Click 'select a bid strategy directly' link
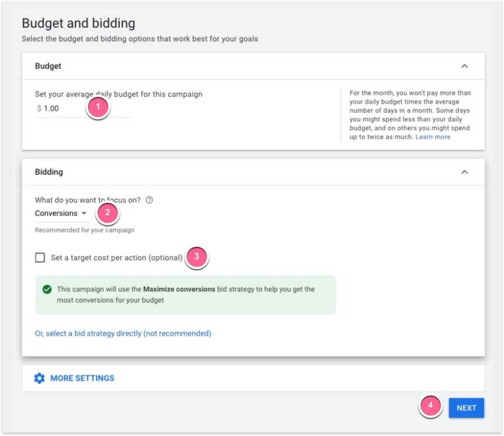Screen dimensions: 504x436 (x=123, y=333)
